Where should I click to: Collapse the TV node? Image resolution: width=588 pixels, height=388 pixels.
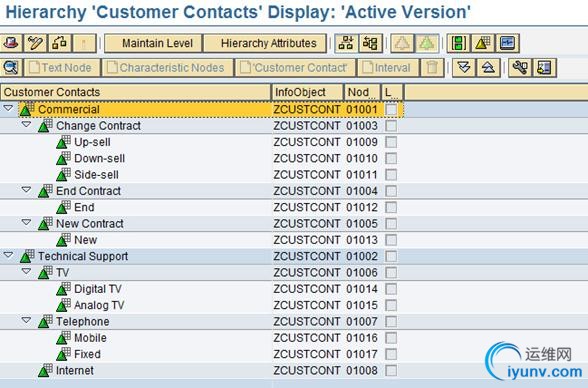26,271
